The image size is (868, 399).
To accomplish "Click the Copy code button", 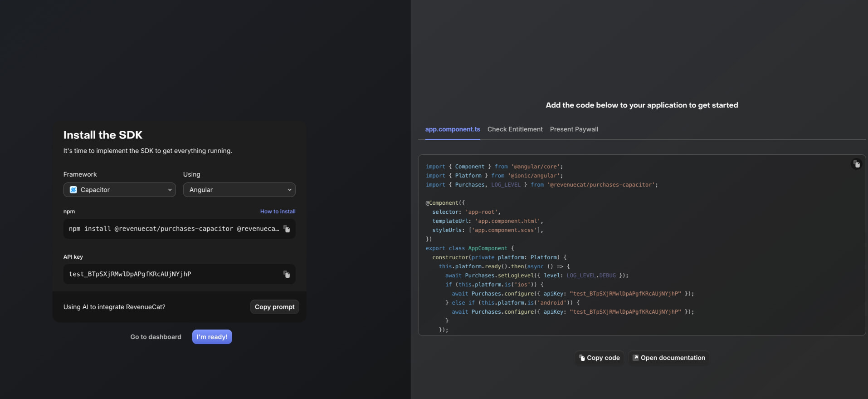I will click(600, 358).
